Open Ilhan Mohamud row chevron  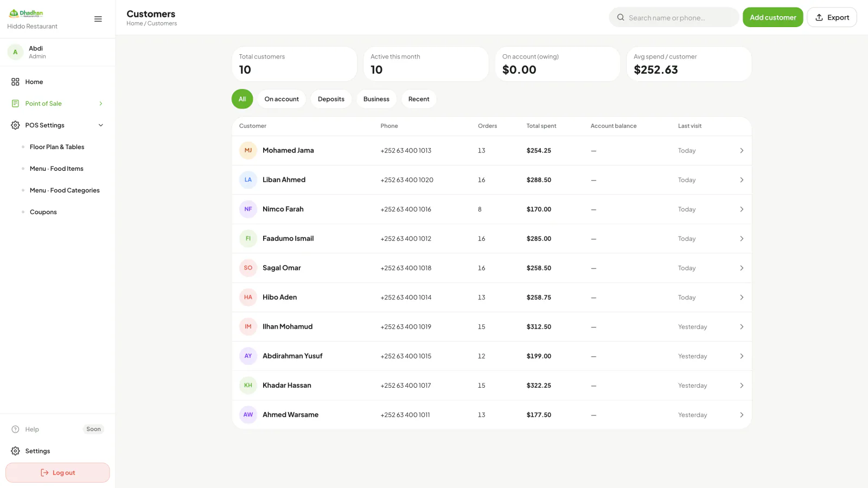(x=742, y=327)
